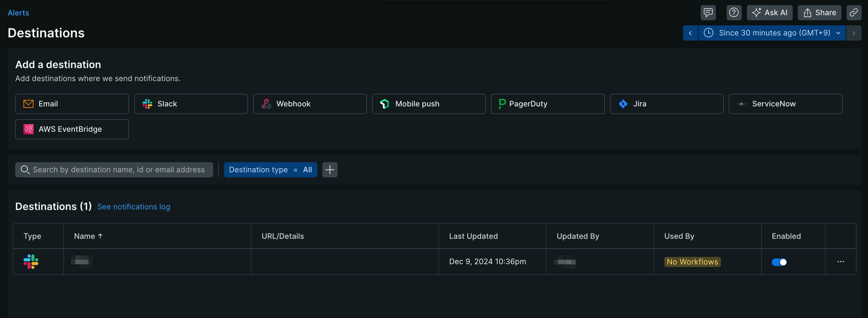Open See notifications log
868x318 pixels.
[133, 207]
